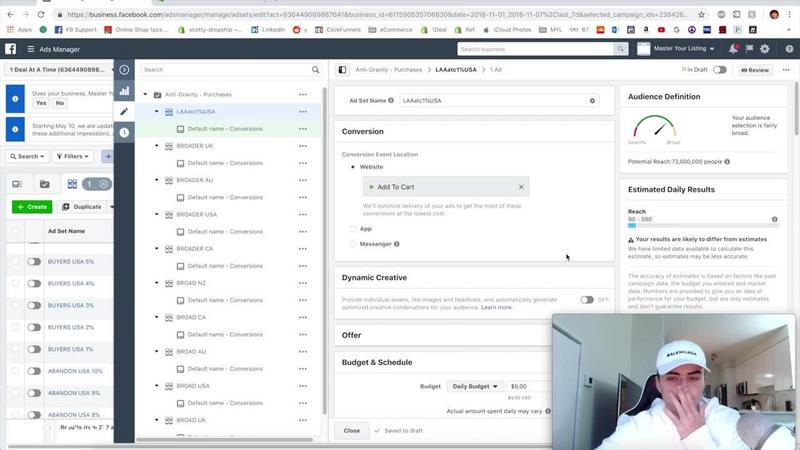Select the Messenger conversion location radio
Screen dimensions: 800x450
353,244
